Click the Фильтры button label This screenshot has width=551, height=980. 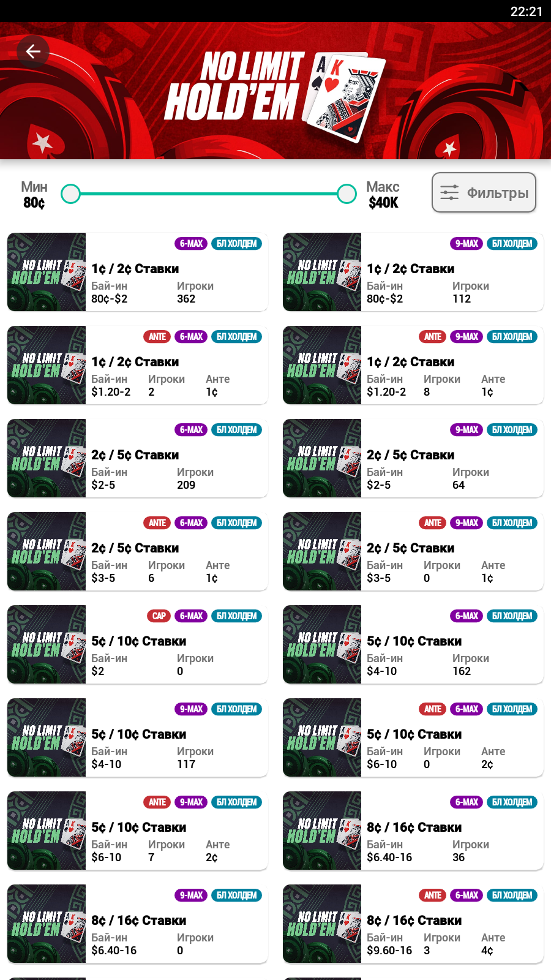[497, 193]
